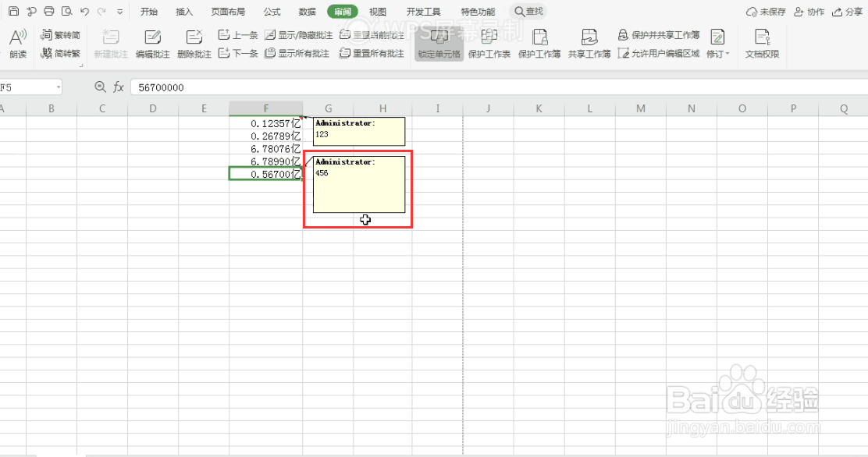Toggle 显示所有批注 show all comments

(297, 53)
